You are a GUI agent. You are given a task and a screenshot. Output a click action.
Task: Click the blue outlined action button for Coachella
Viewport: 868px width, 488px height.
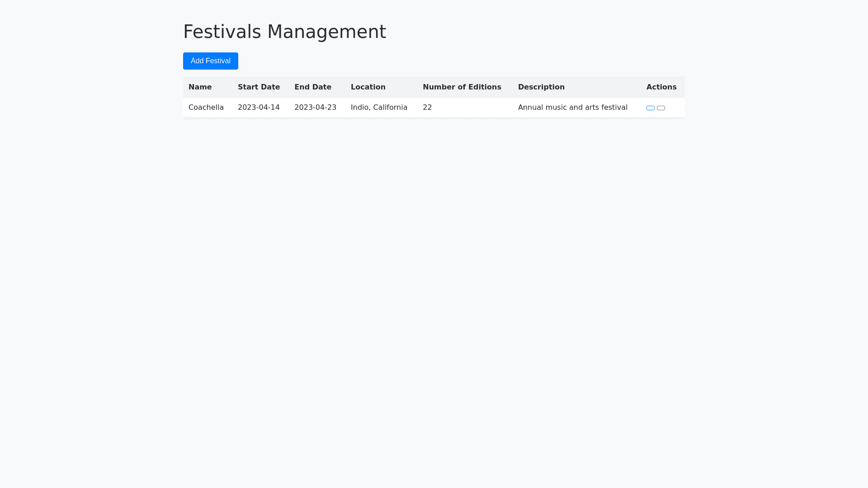click(650, 108)
